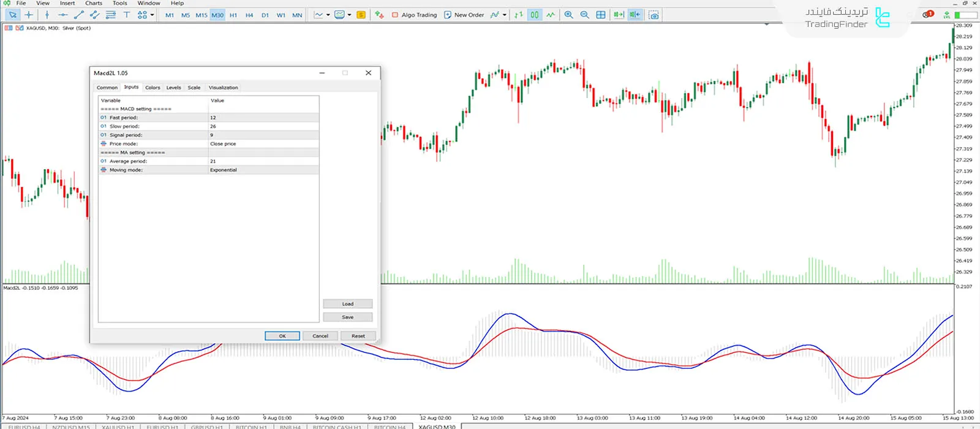This screenshot has height=429, width=980.
Task: Open the New Order window
Action: point(464,15)
